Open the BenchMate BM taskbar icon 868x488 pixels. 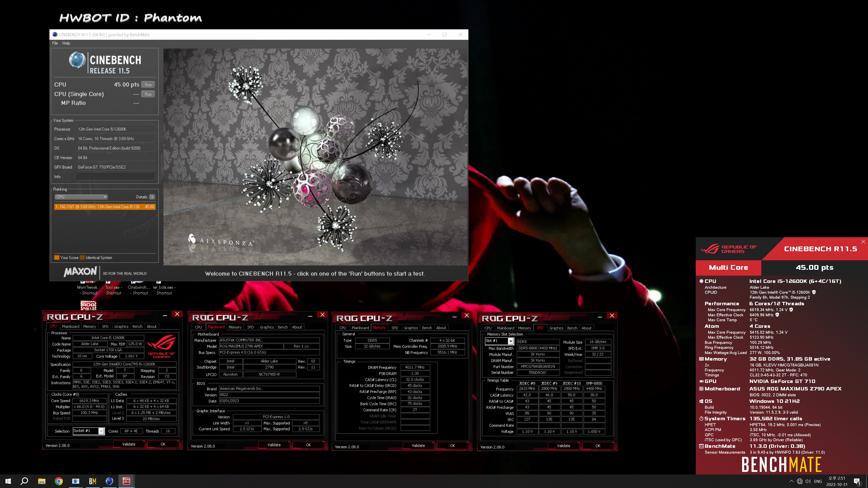[x=93, y=481]
